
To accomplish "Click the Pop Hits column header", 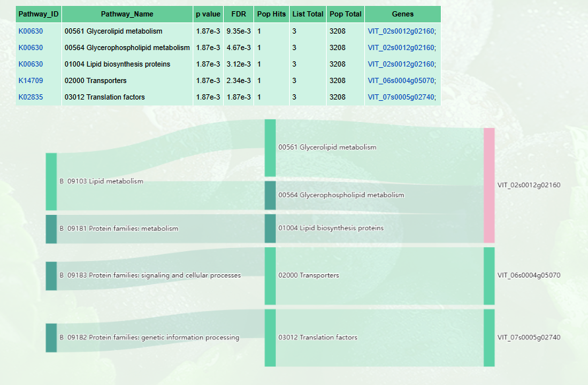I will click(x=271, y=14).
